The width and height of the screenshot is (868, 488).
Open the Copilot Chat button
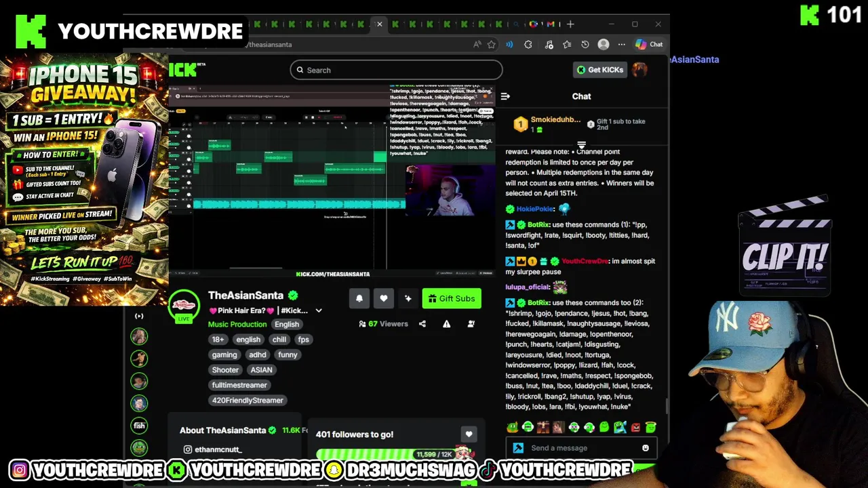[649, 45]
